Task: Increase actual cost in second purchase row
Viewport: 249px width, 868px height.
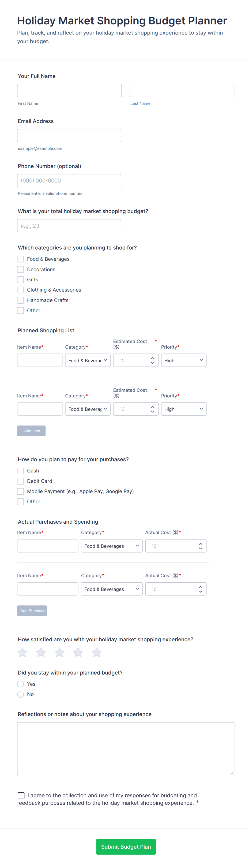Action: (x=201, y=587)
